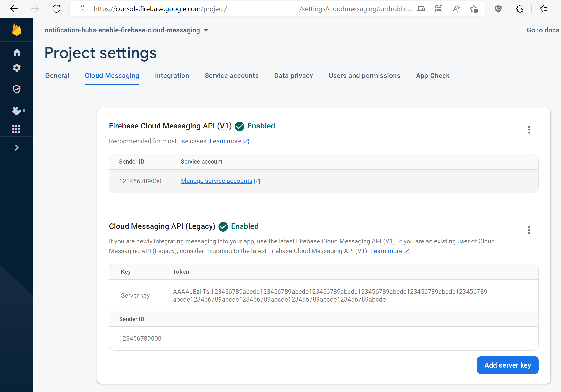Click the shield/security icon in sidebar
The width and height of the screenshot is (561, 392).
click(17, 89)
